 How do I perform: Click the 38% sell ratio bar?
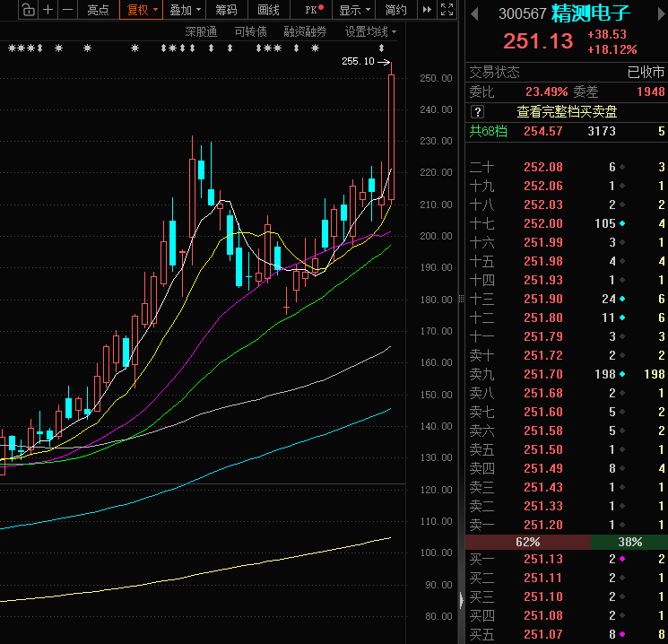point(629,542)
